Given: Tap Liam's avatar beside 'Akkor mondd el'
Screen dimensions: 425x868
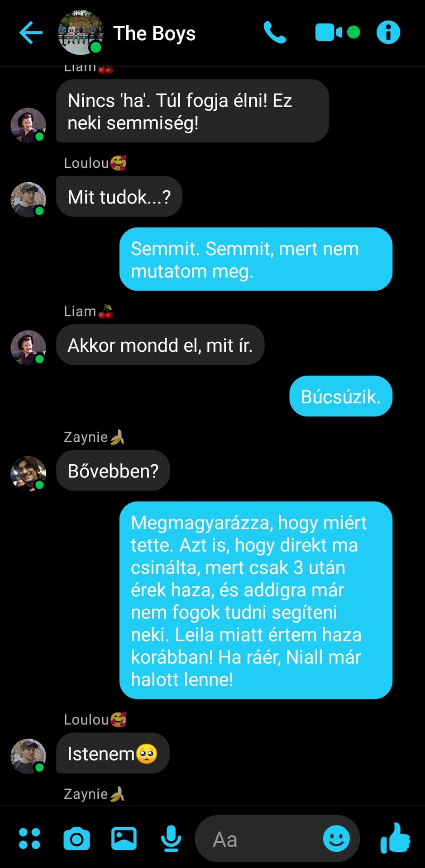Looking at the screenshot, I should [29, 348].
